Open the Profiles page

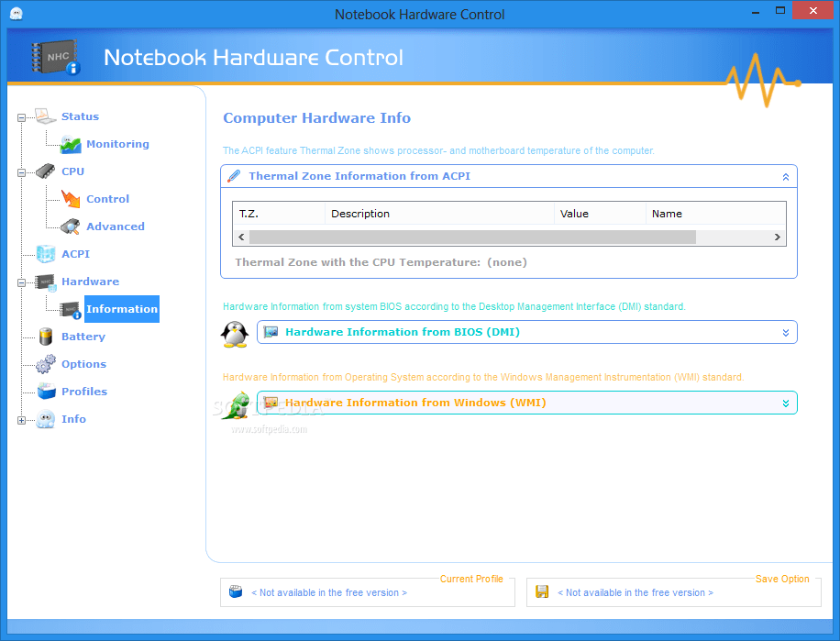(84, 392)
